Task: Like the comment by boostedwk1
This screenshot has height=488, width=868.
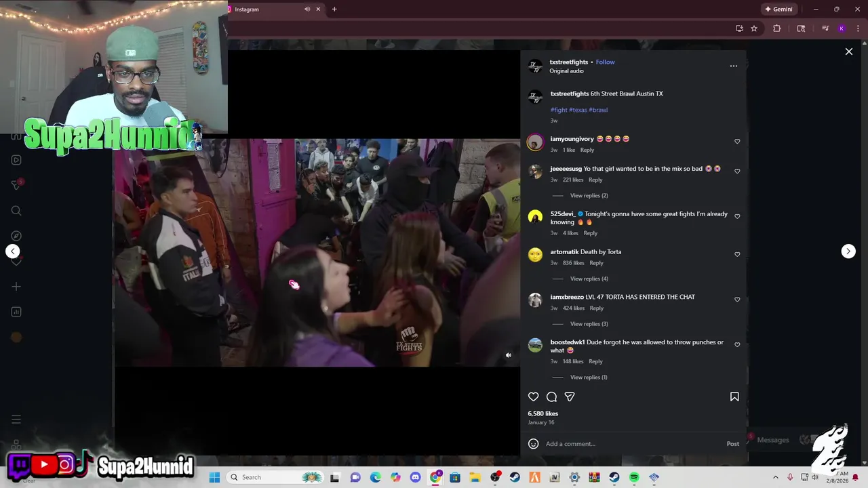Action: pyautogui.click(x=737, y=345)
